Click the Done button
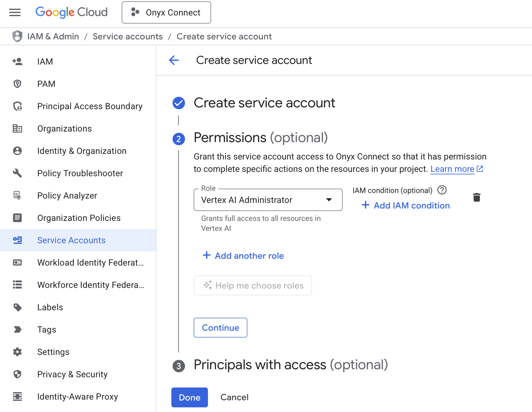This screenshot has height=412, width=532. pyautogui.click(x=189, y=397)
